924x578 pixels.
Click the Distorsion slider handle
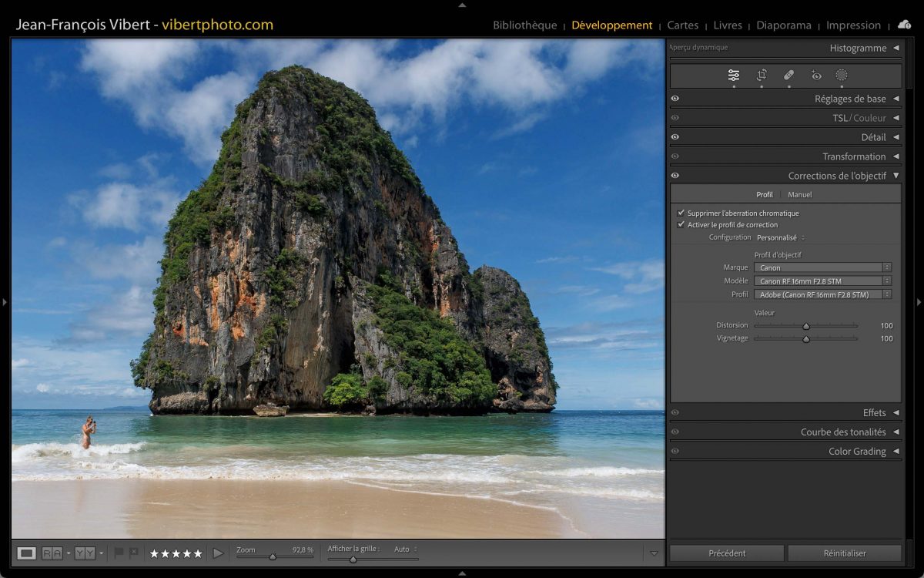coord(806,326)
